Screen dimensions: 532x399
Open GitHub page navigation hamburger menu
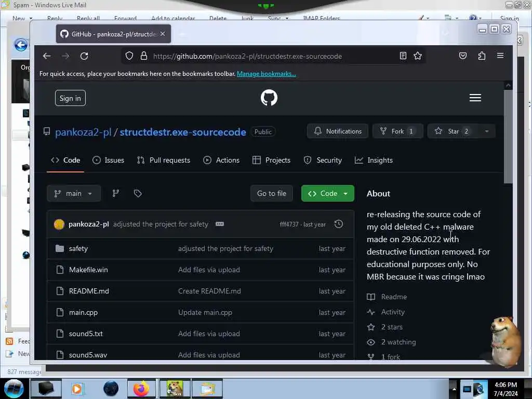click(x=475, y=98)
